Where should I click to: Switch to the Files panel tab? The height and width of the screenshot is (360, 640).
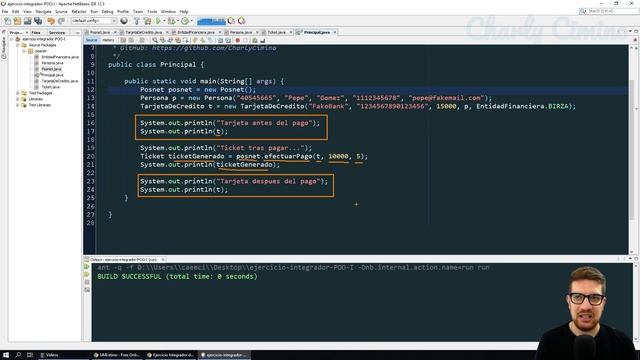pyautogui.click(x=36, y=32)
